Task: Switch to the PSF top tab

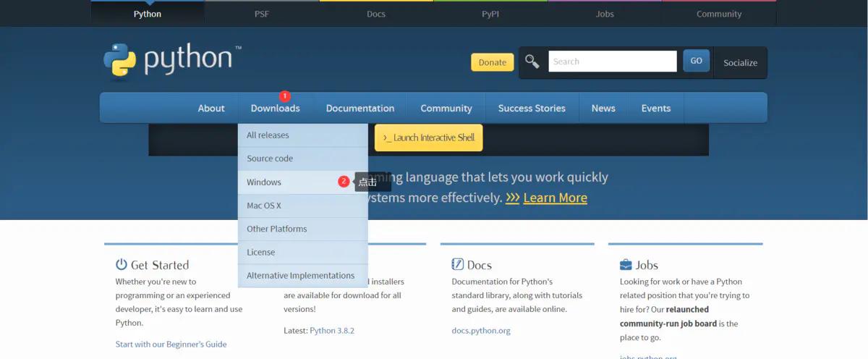Action: (x=262, y=14)
